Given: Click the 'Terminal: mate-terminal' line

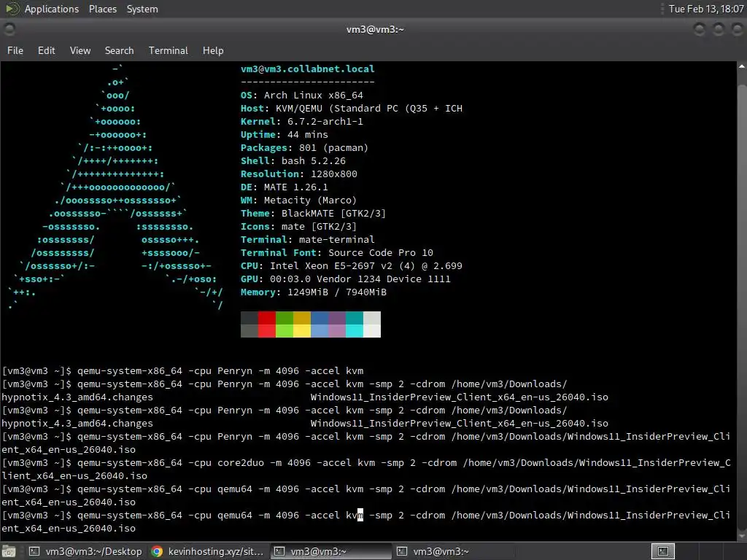Looking at the screenshot, I should click(307, 239).
